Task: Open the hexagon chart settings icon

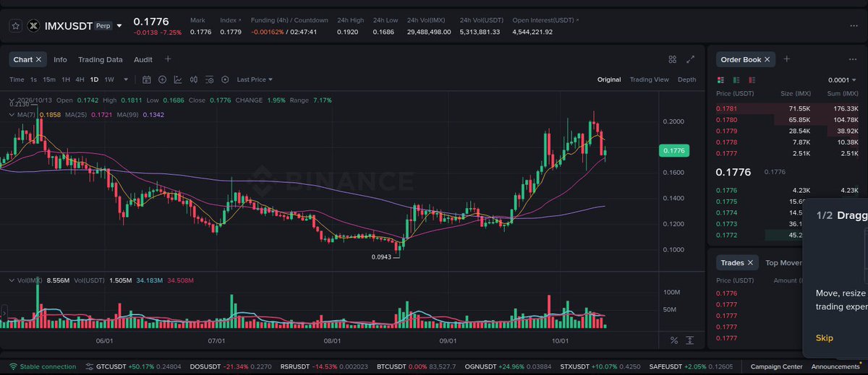Action: tap(225, 79)
